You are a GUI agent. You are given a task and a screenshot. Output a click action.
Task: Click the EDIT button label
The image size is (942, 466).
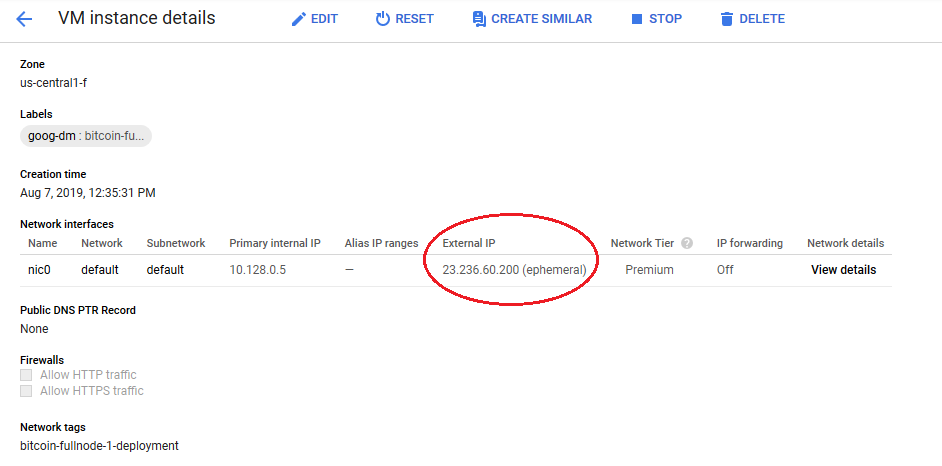point(324,19)
